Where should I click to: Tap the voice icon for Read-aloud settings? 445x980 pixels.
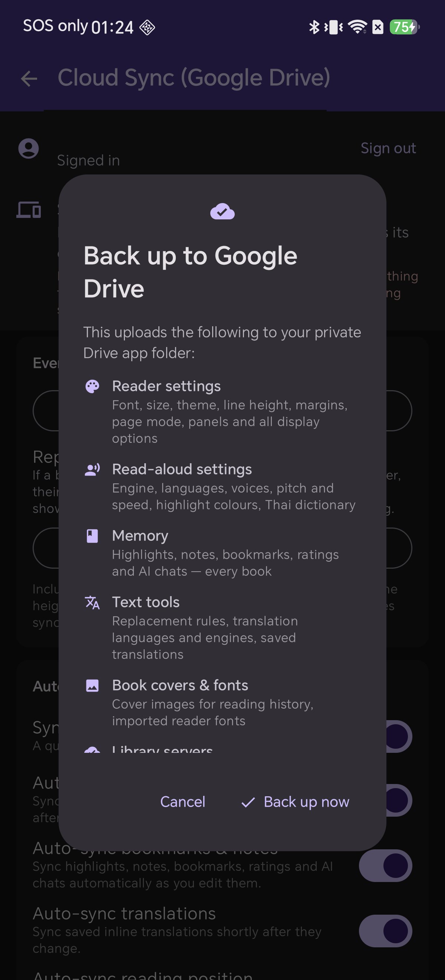click(x=92, y=470)
